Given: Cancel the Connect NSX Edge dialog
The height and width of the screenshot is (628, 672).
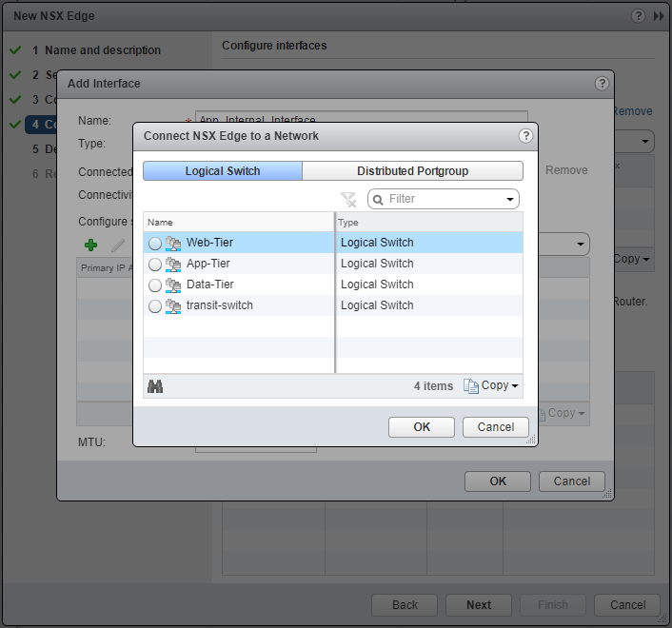Looking at the screenshot, I should click(495, 427).
